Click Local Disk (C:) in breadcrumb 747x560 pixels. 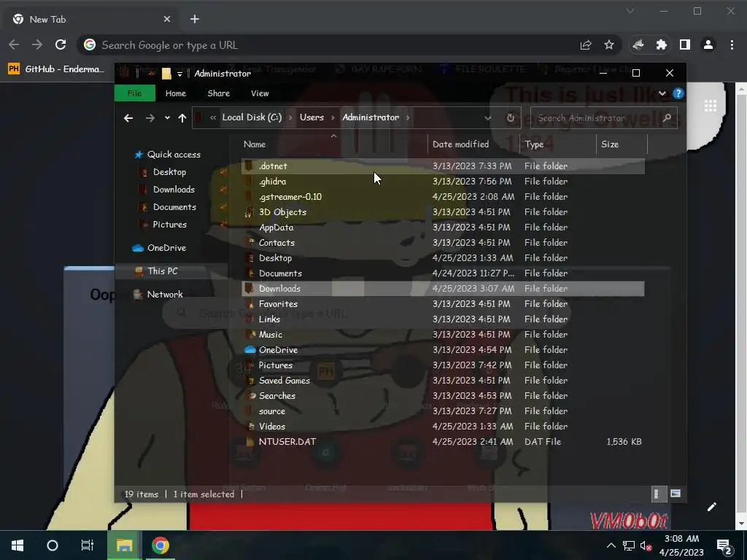[x=252, y=117]
